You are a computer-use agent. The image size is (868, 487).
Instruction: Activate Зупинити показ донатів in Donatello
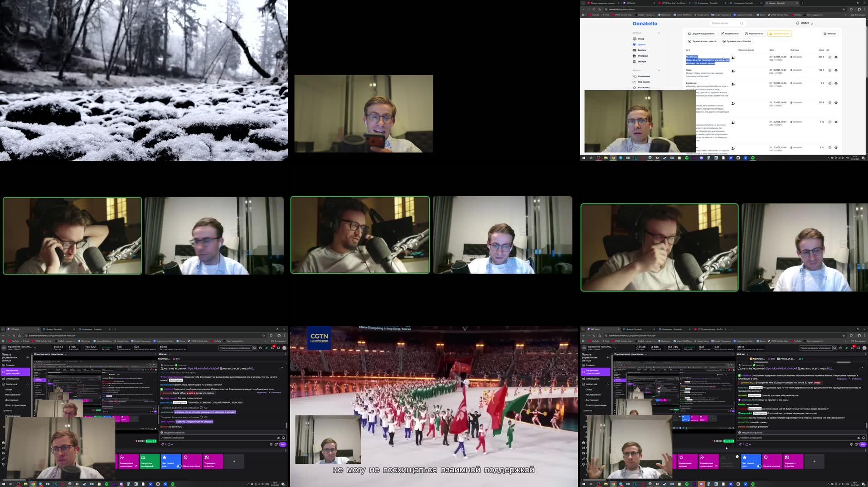click(703, 41)
